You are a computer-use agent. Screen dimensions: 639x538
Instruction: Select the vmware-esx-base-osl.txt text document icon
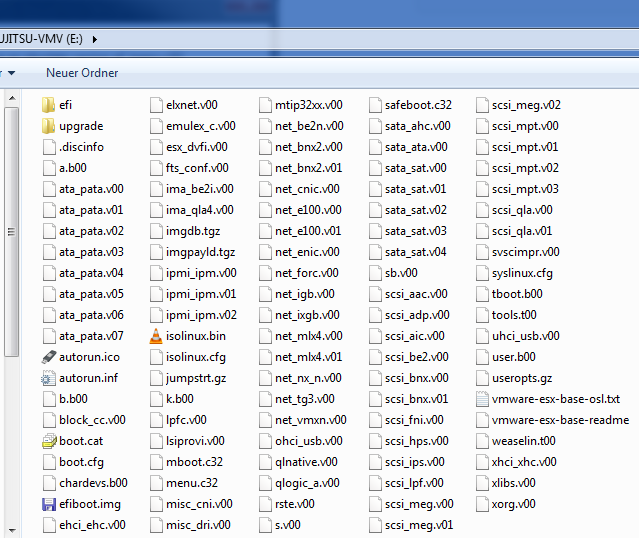482,399
